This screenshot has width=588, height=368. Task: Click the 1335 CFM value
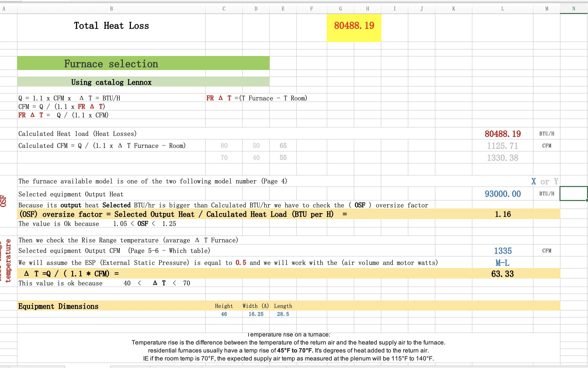click(503, 251)
